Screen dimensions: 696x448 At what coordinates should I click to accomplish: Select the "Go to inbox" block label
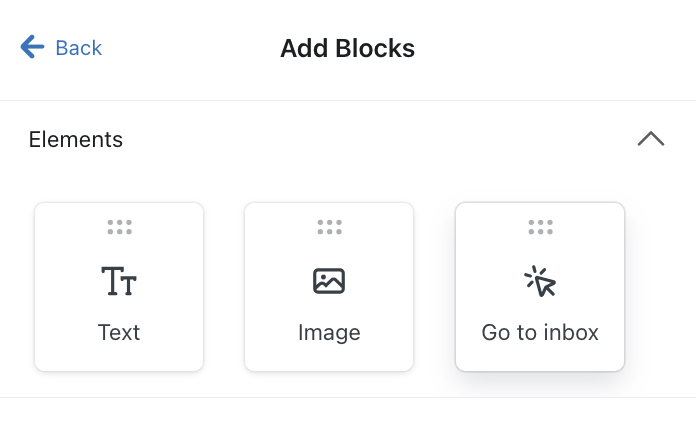(540, 332)
